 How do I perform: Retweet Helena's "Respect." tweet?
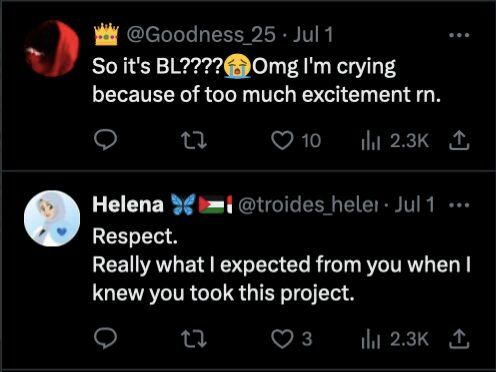pos(194,339)
